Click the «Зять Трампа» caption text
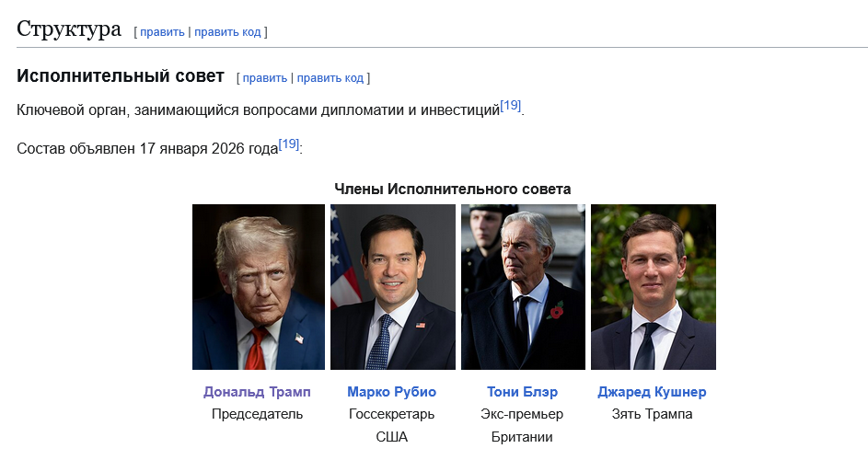The height and width of the screenshot is (460, 868). (652, 414)
